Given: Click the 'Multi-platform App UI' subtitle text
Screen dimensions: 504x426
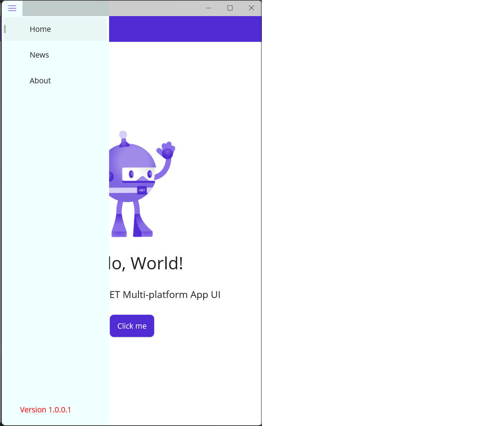Looking at the screenshot, I should [x=171, y=295].
